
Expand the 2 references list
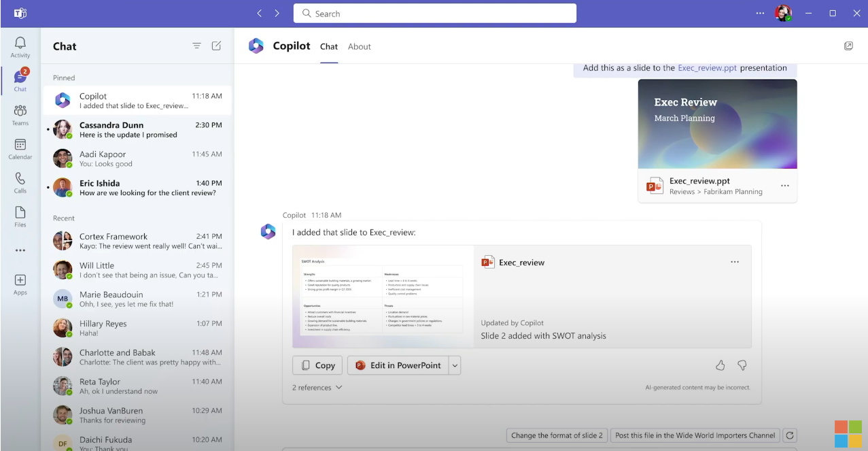point(317,388)
